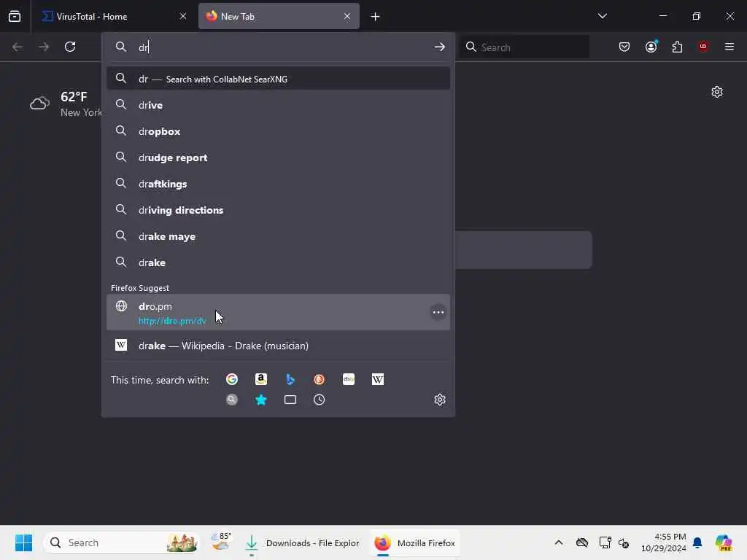Open Wikipedia Drake (musician) suggestion
Screen dimensions: 747x560
(x=278, y=345)
